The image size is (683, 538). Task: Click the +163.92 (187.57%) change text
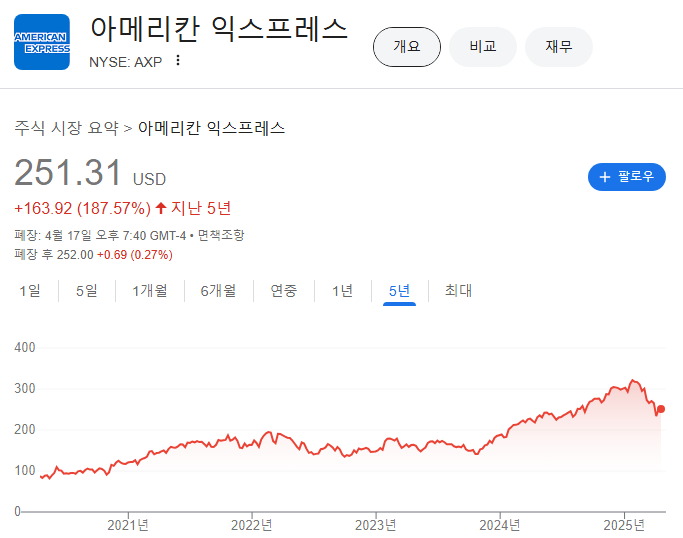[x=82, y=208]
